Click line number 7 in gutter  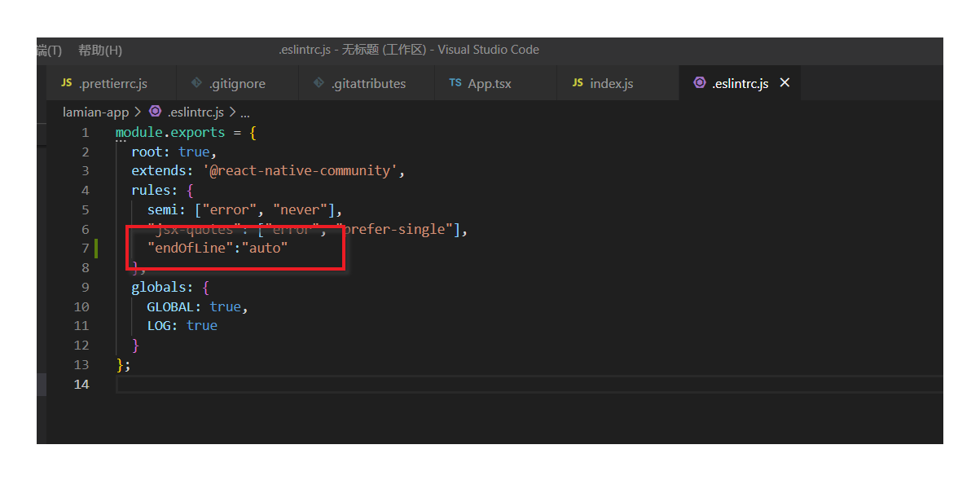(x=85, y=248)
